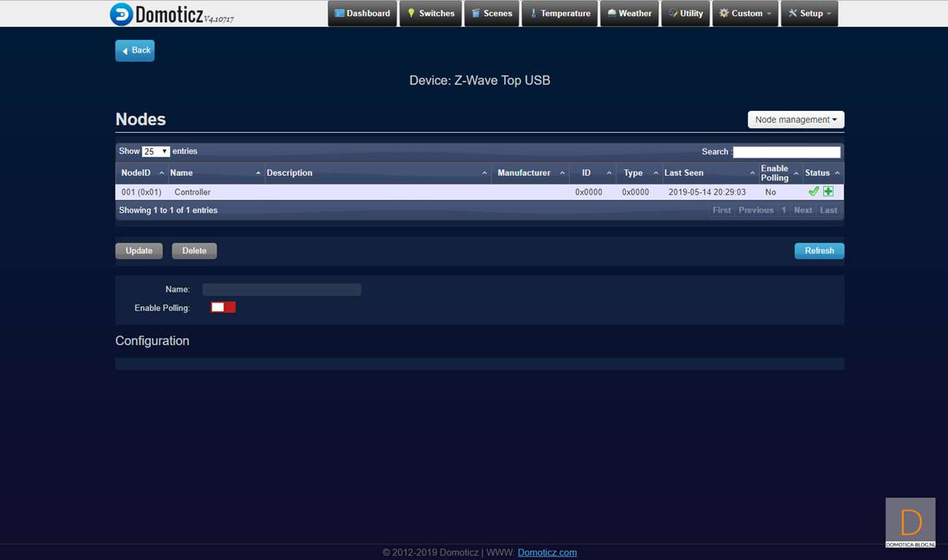Click the Domotica-blog watermark logo

click(910, 523)
